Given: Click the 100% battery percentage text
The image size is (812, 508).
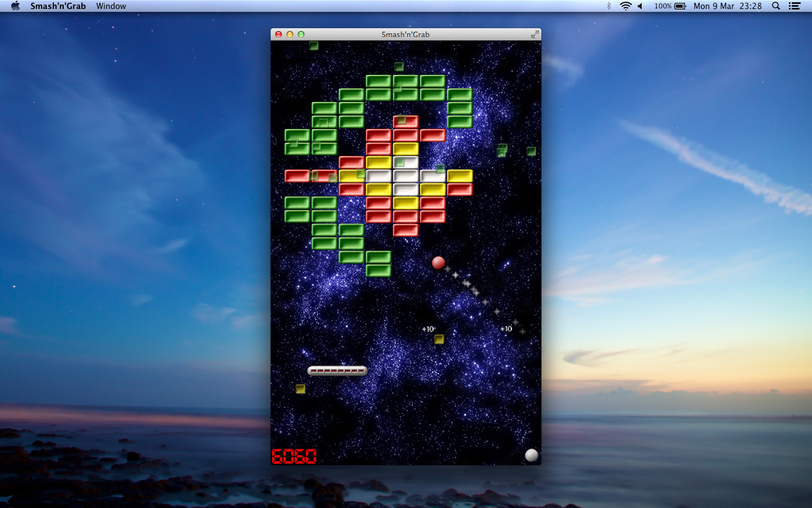Looking at the screenshot, I should click(x=663, y=6).
